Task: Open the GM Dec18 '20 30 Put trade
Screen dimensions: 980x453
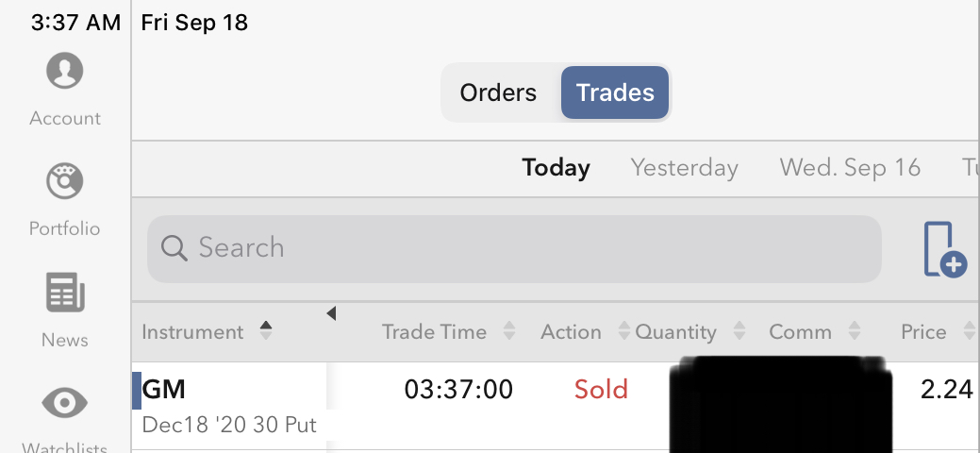Action: coord(229,405)
